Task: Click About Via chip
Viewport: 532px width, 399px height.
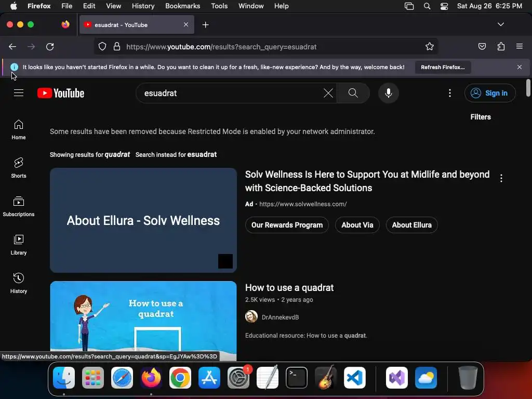Action: (357, 225)
